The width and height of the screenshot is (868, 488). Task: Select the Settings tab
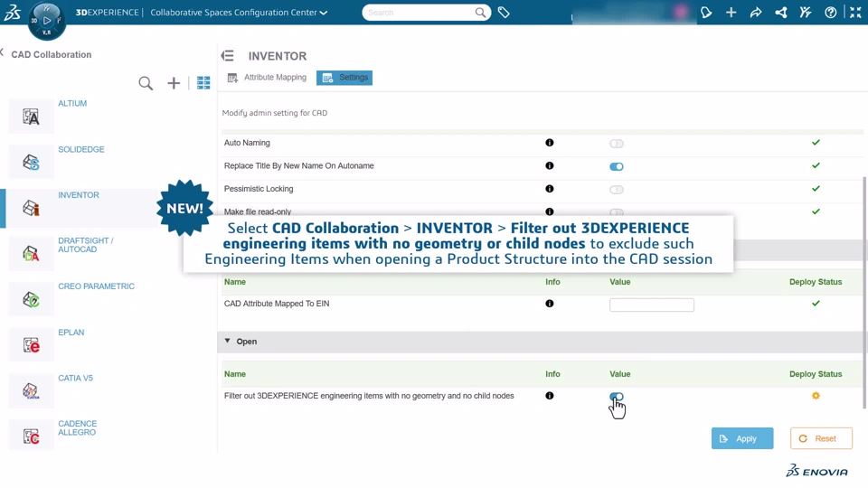(344, 78)
